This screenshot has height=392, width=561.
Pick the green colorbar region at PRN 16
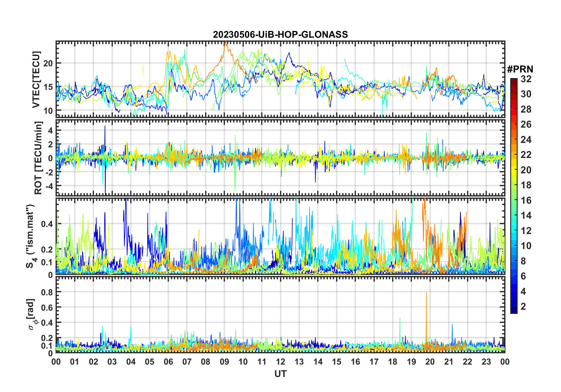(514, 200)
